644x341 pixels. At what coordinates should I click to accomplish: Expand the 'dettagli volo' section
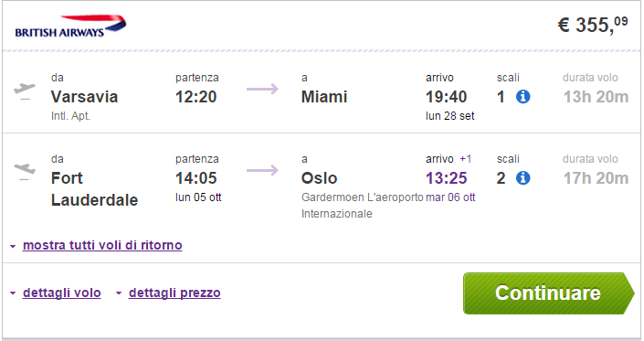click(61, 293)
